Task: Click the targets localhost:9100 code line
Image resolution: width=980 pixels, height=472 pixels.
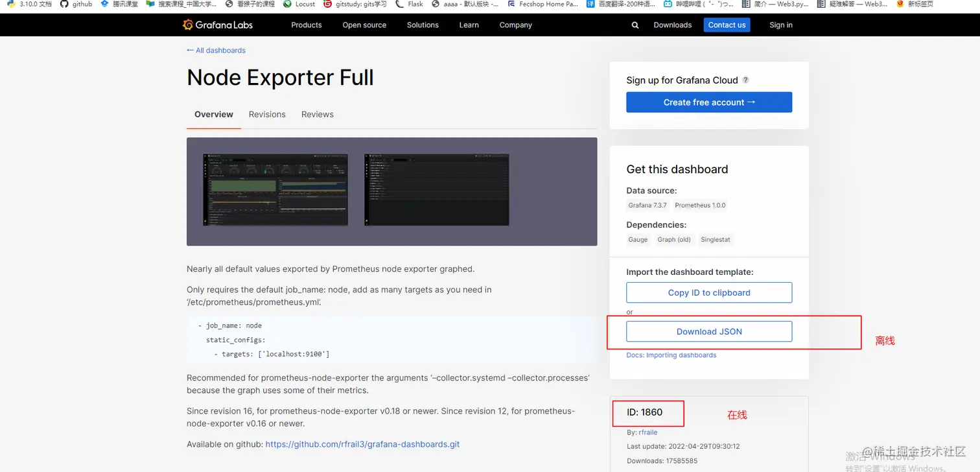Action: tap(272, 354)
